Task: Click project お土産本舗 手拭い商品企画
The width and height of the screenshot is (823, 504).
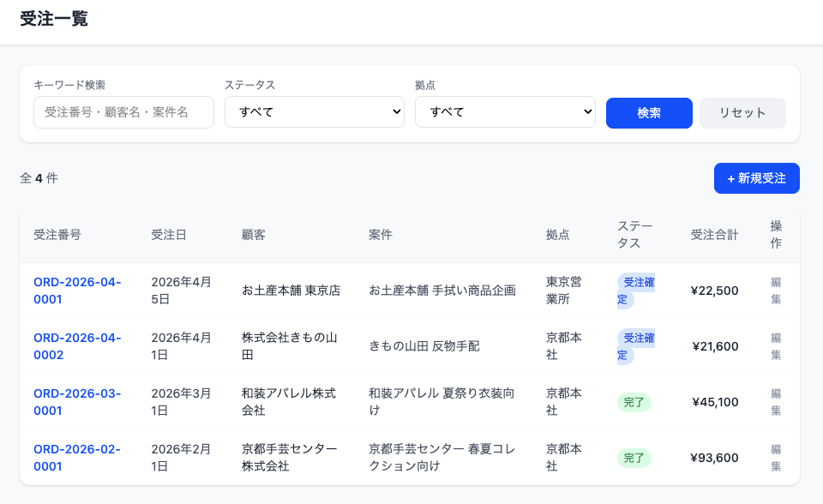Action: pos(442,291)
